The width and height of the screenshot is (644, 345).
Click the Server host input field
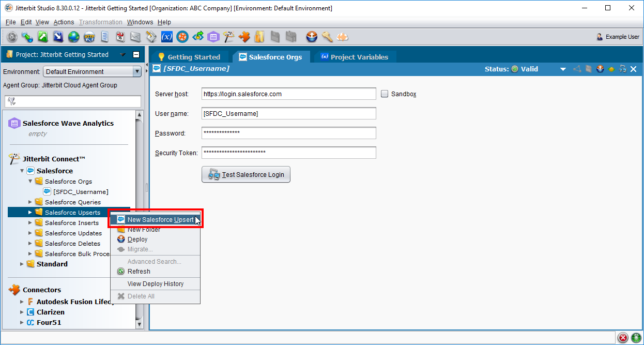coord(288,94)
